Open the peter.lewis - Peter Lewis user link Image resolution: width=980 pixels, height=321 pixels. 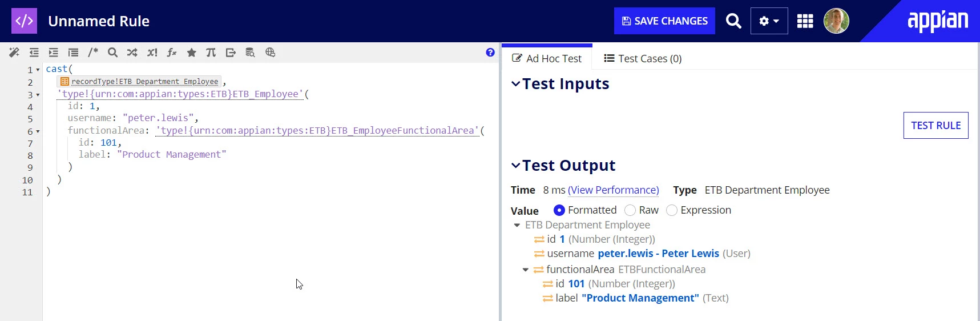pyautogui.click(x=658, y=254)
